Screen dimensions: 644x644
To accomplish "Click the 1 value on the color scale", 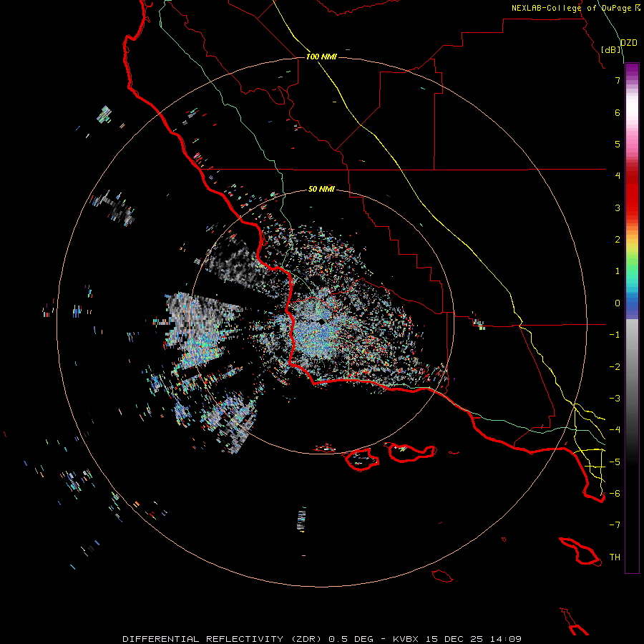I will pos(618,271).
